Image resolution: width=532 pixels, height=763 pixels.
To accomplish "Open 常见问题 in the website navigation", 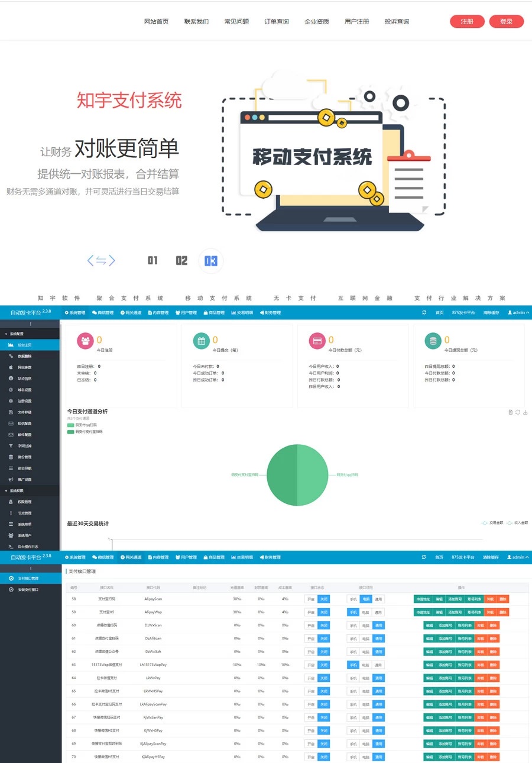I will (236, 22).
